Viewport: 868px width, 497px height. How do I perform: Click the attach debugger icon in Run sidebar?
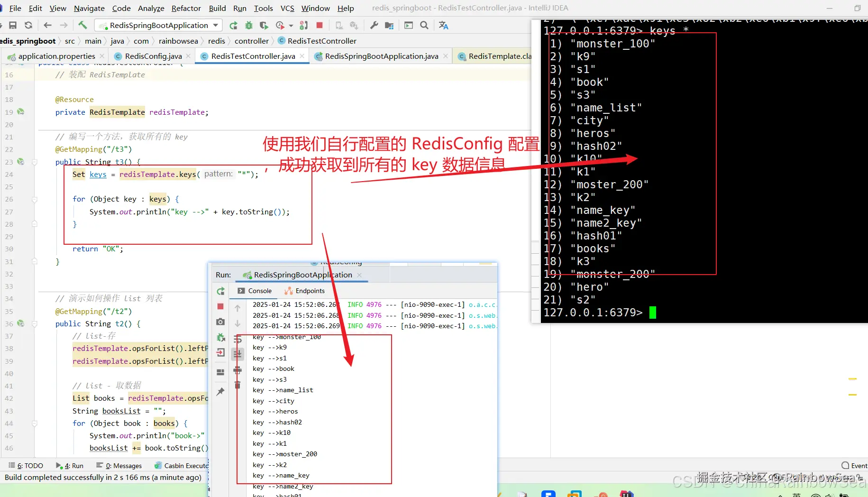[x=220, y=337]
